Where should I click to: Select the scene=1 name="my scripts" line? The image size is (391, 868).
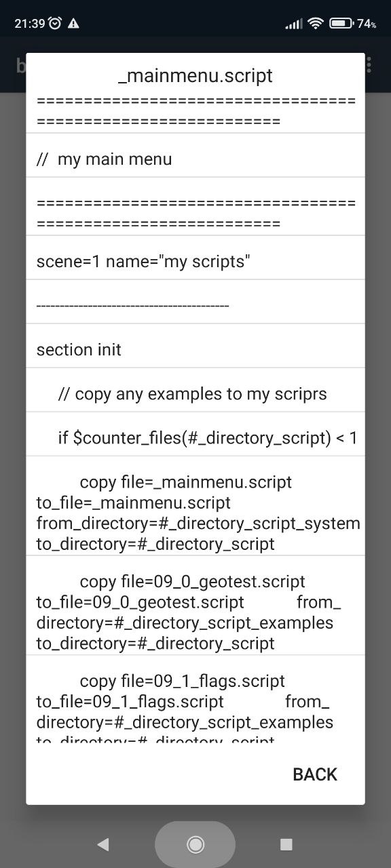(195, 261)
